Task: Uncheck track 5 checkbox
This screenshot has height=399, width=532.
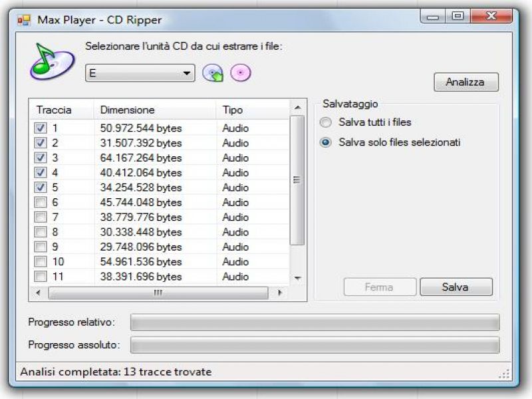Action: [41, 188]
